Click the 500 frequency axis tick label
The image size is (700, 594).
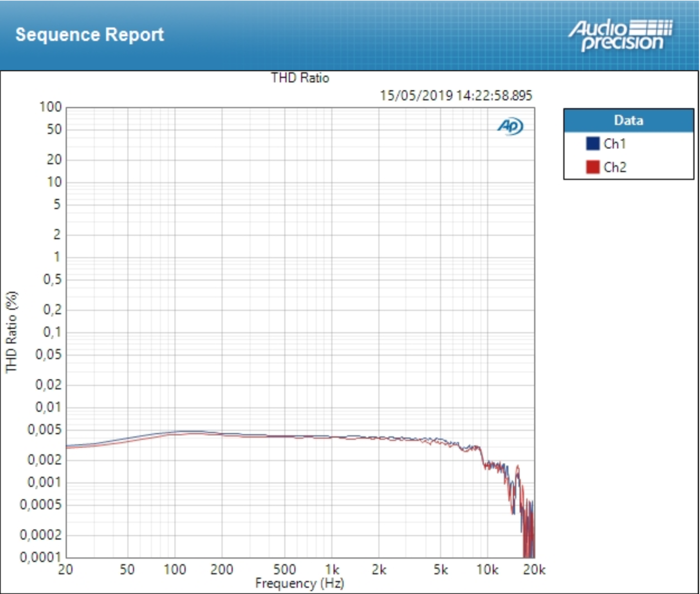click(x=285, y=569)
